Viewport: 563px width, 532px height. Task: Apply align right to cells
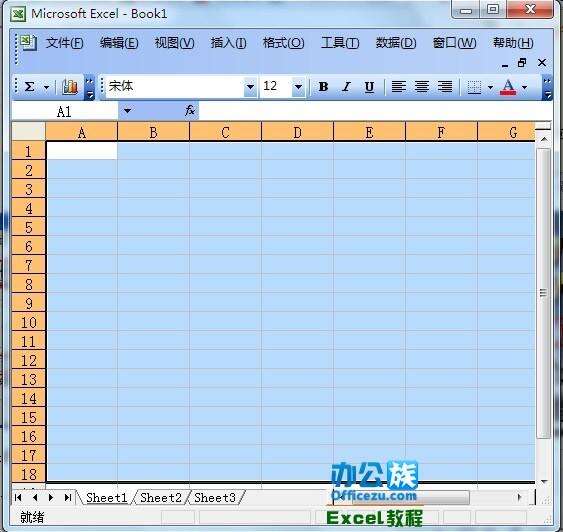445,87
